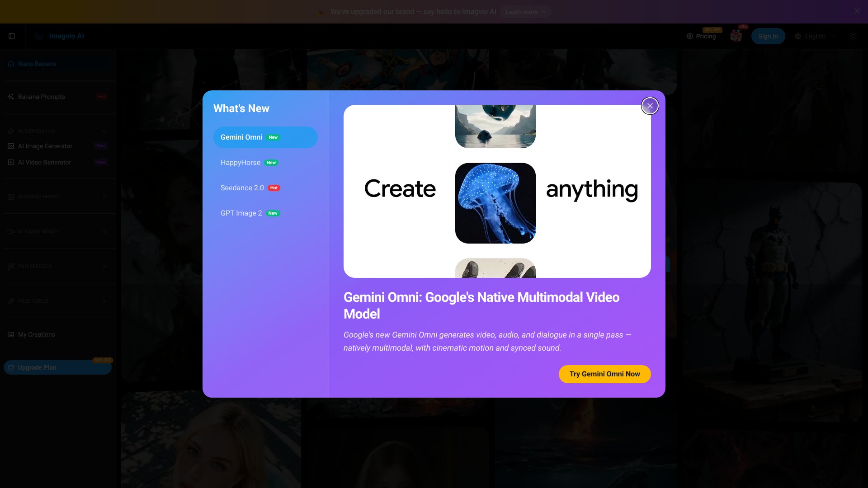Dismiss the top announcement banner
The image size is (868, 488).
(857, 11)
